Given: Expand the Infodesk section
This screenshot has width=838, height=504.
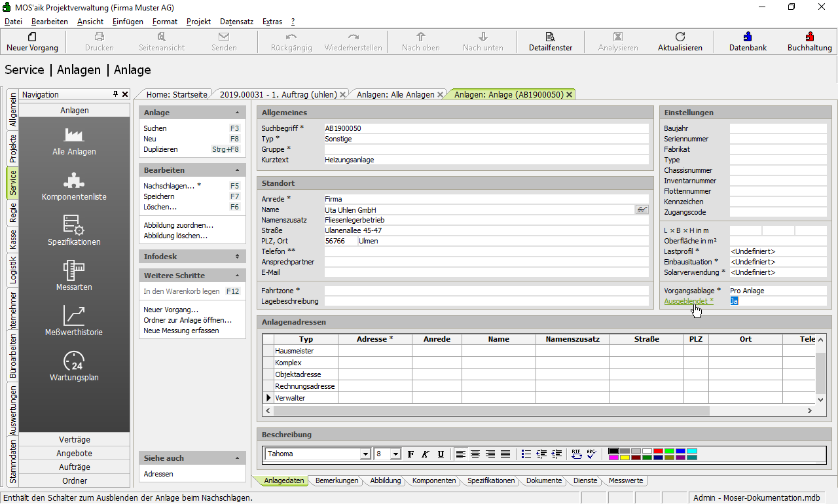Looking at the screenshot, I should tap(192, 257).
